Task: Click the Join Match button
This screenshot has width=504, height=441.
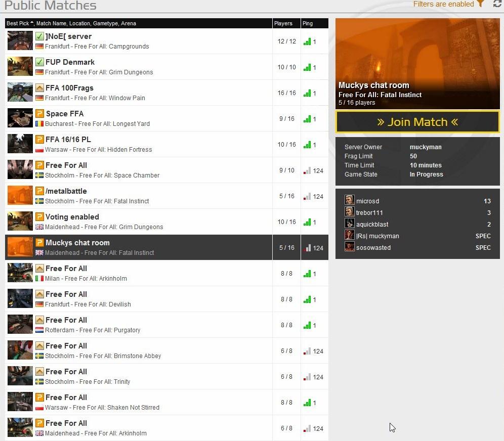Action: coord(417,122)
